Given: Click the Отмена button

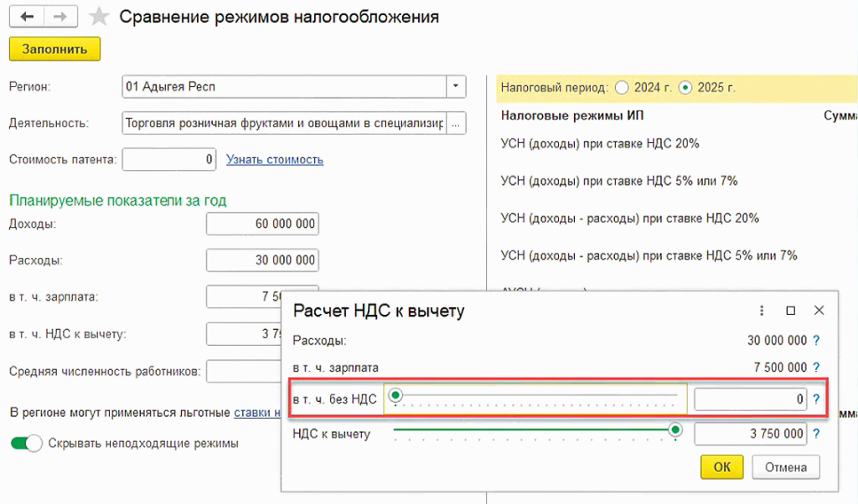Looking at the screenshot, I should tap(785, 466).
